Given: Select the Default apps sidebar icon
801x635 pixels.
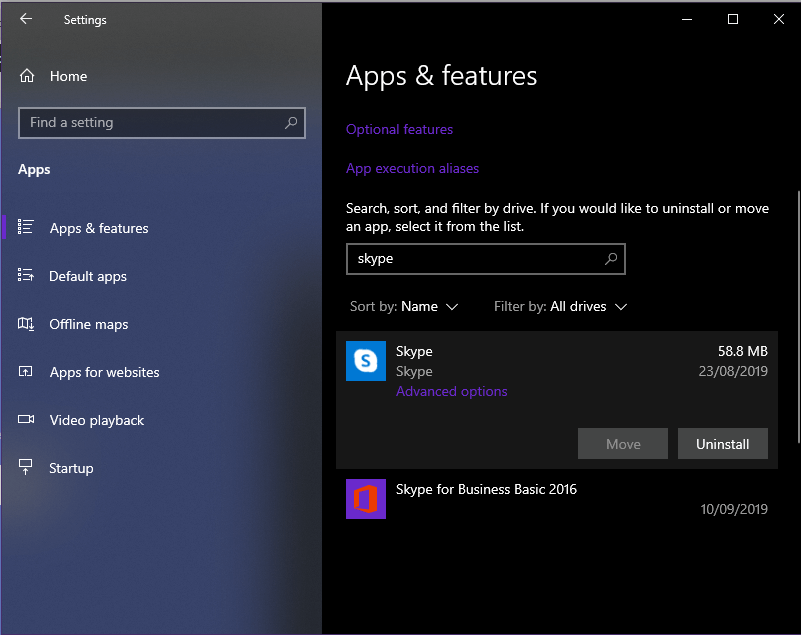Looking at the screenshot, I should click(x=26, y=275).
